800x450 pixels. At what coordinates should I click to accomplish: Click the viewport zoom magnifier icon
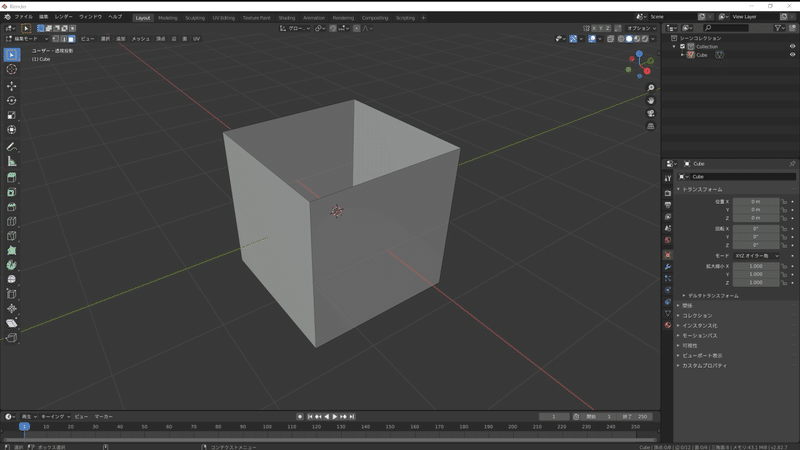[x=651, y=88]
